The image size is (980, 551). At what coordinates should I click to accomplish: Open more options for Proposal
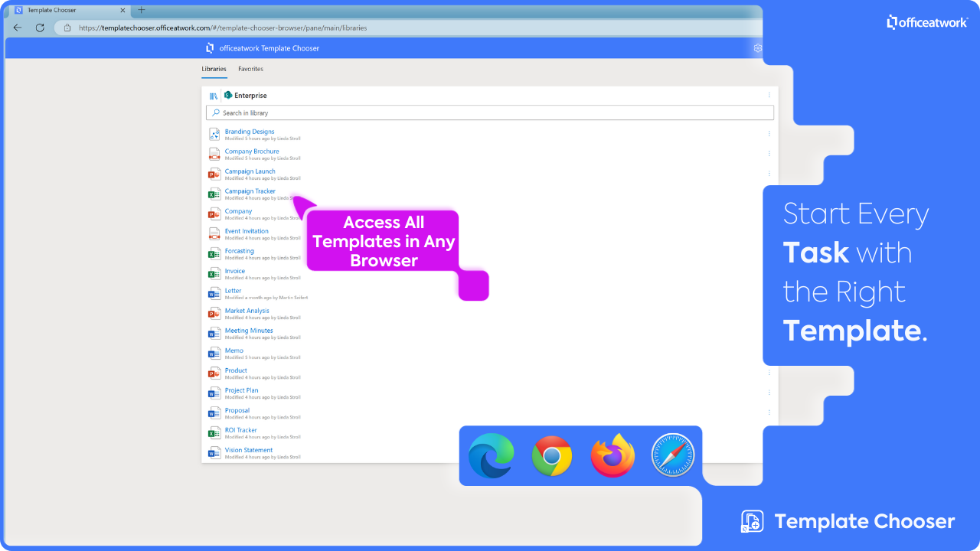[x=769, y=412]
